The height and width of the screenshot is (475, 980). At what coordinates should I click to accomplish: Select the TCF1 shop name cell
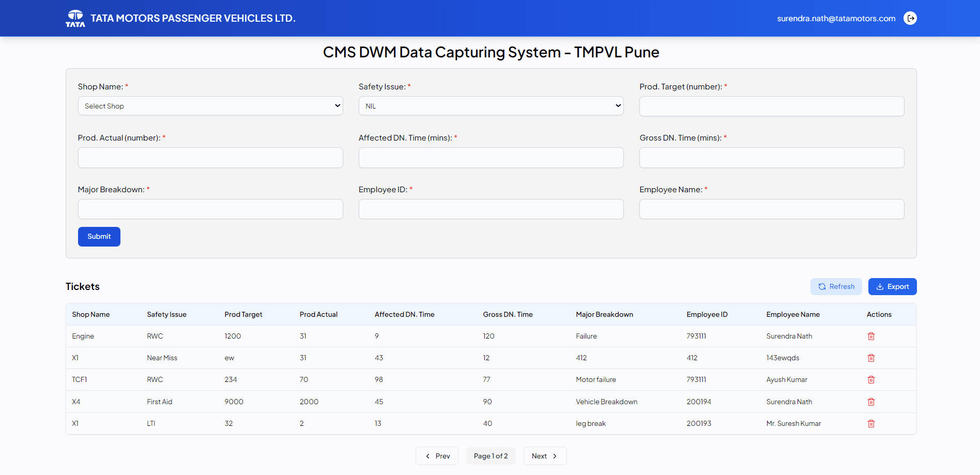tap(79, 379)
